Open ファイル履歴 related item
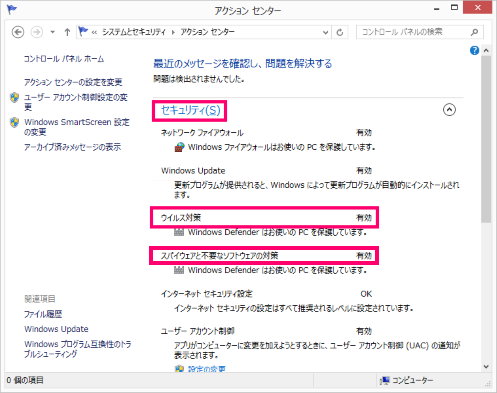This screenshot has height=393, width=497. coord(43,314)
